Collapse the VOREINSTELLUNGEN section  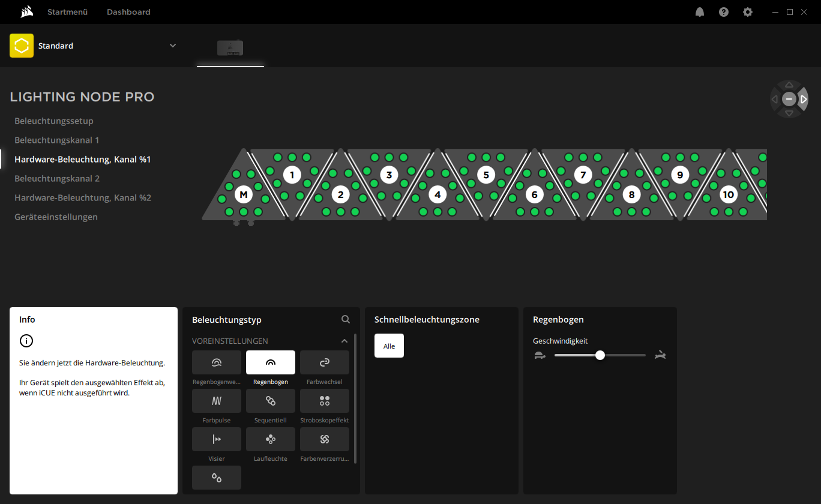pos(344,341)
